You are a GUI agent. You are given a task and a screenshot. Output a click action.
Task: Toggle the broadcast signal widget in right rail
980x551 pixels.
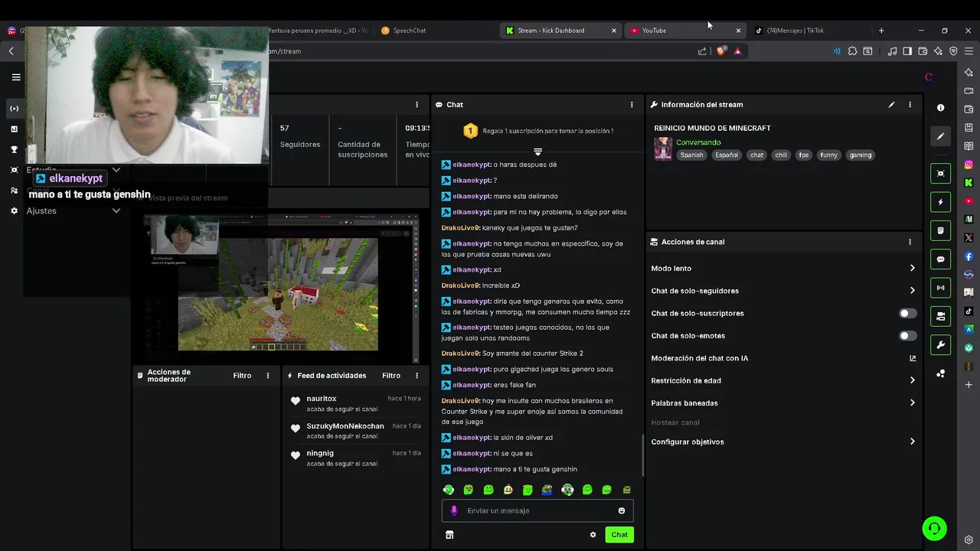(941, 288)
